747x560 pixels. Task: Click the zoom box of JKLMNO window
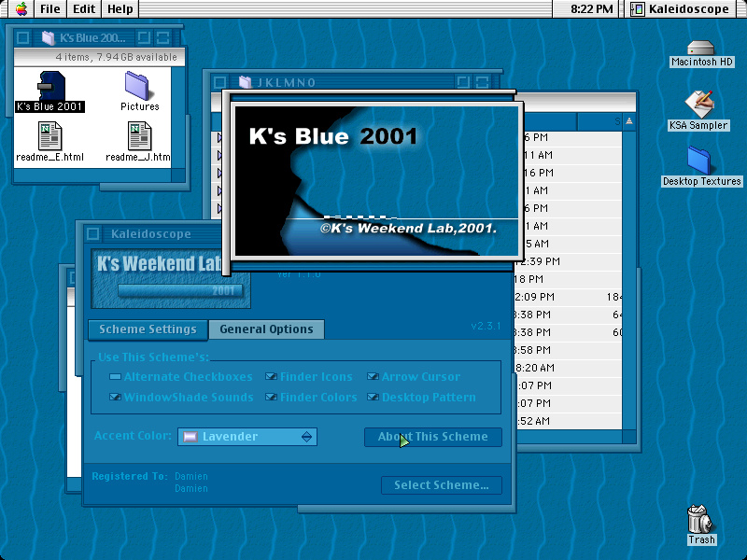pyautogui.click(x=462, y=82)
